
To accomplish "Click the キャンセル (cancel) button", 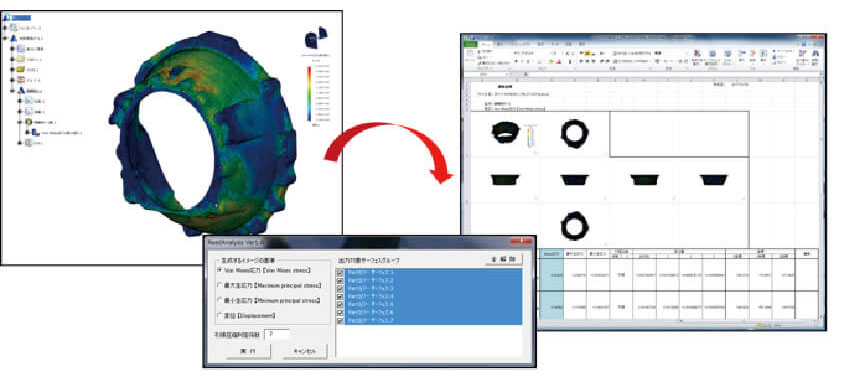I will (305, 351).
